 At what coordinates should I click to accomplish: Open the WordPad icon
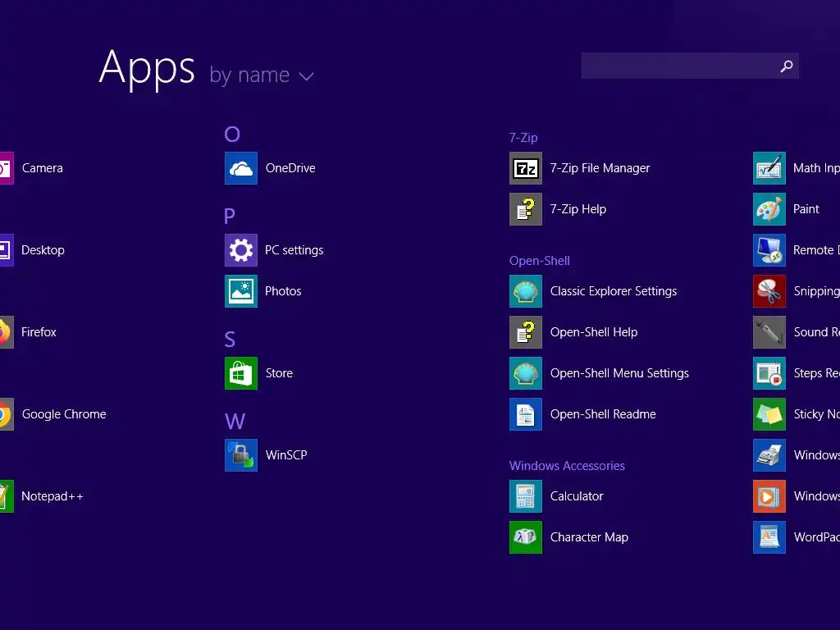[x=769, y=536]
